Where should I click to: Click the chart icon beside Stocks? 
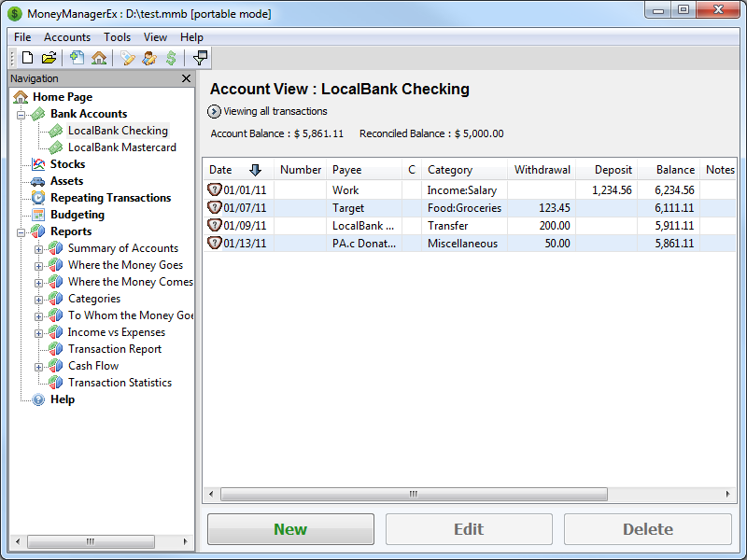[x=38, y=164]
